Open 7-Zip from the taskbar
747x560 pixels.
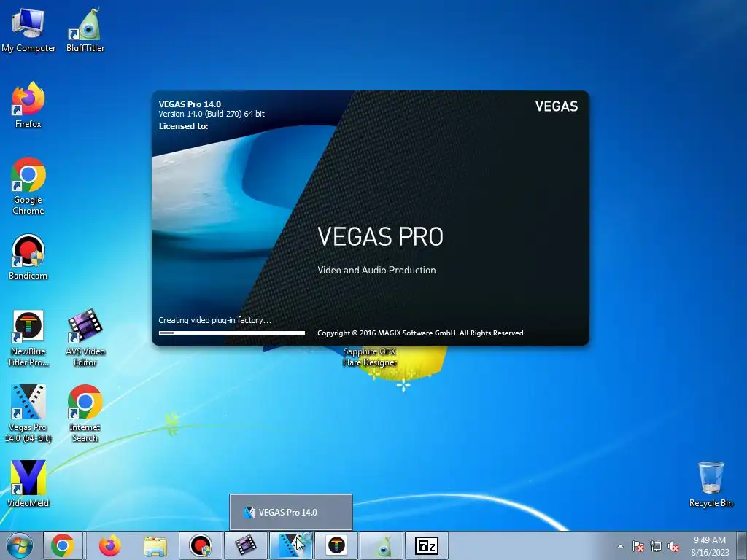427,545
